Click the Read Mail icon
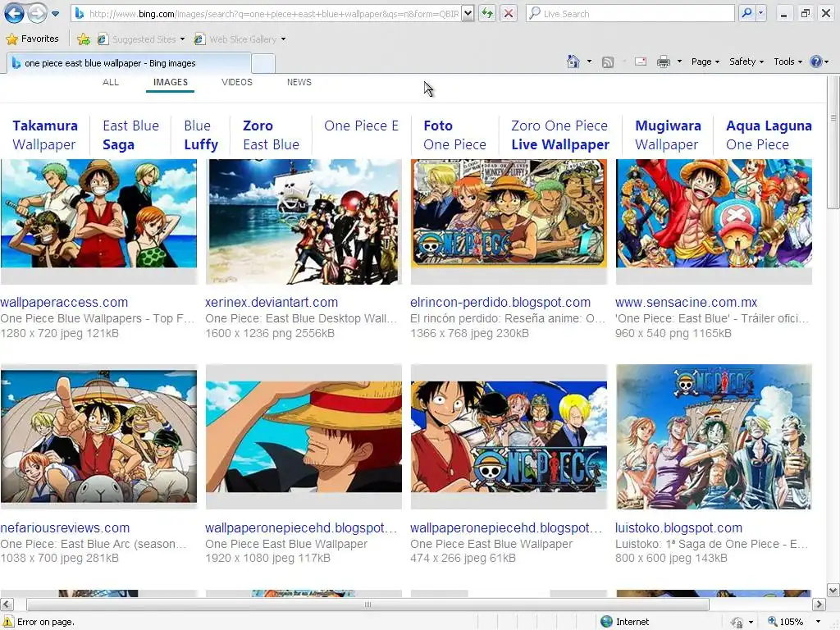The width and height of the screenshot is (840, 630). (x=641, y=62)
